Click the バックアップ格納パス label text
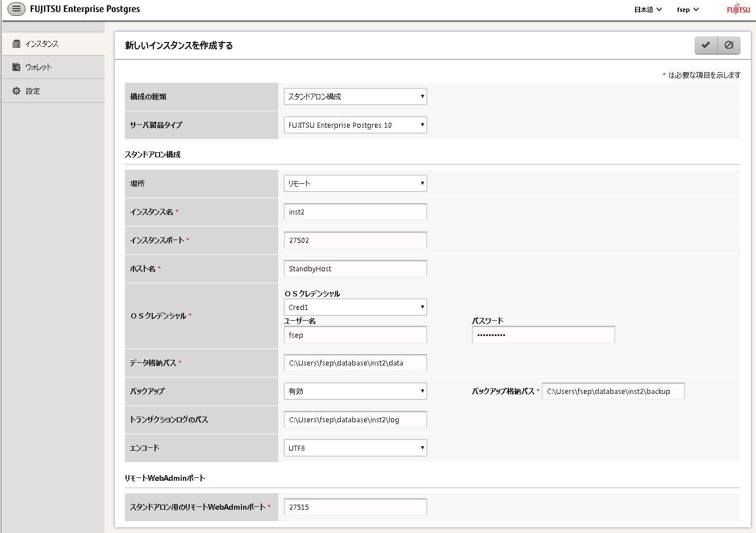The width and height of the screenshot is (756, 533). click(x=503, y=391)
